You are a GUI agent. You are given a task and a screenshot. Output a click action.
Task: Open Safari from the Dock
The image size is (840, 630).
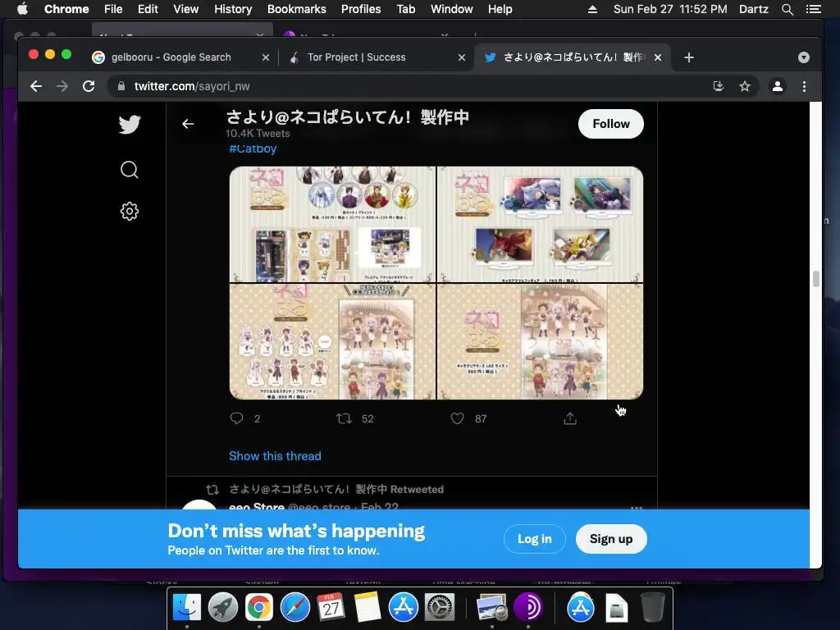(x=295, y=608)
